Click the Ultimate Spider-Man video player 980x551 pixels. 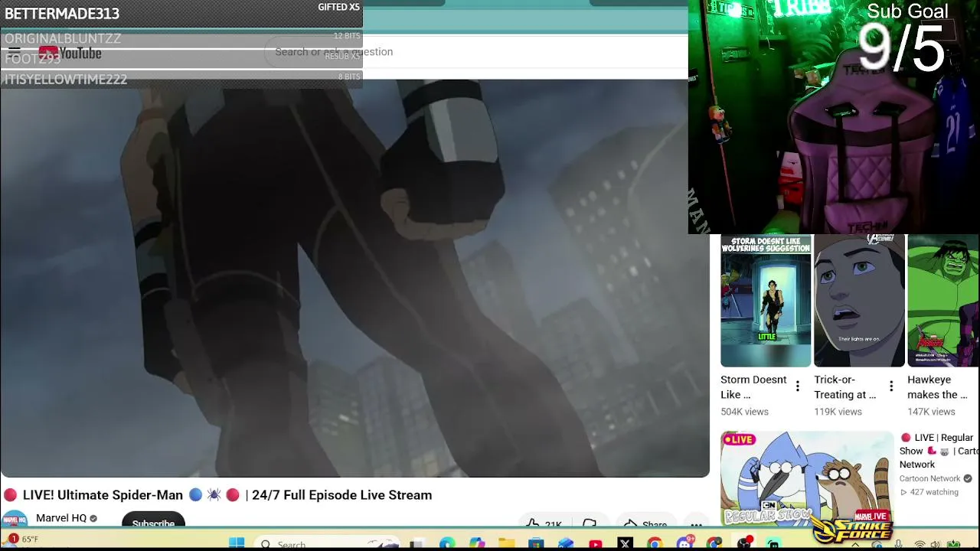354,277
